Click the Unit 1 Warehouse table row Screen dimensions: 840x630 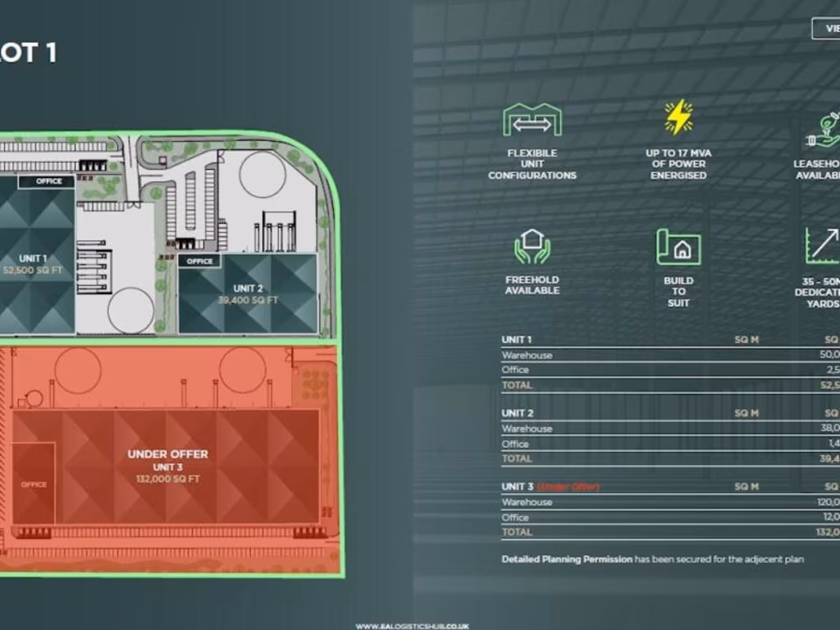(527, 355)
